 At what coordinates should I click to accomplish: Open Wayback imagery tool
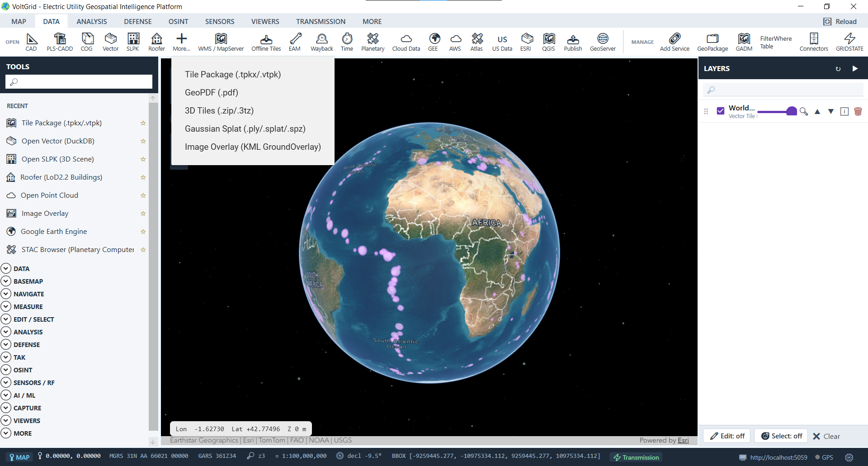(322, 42)
